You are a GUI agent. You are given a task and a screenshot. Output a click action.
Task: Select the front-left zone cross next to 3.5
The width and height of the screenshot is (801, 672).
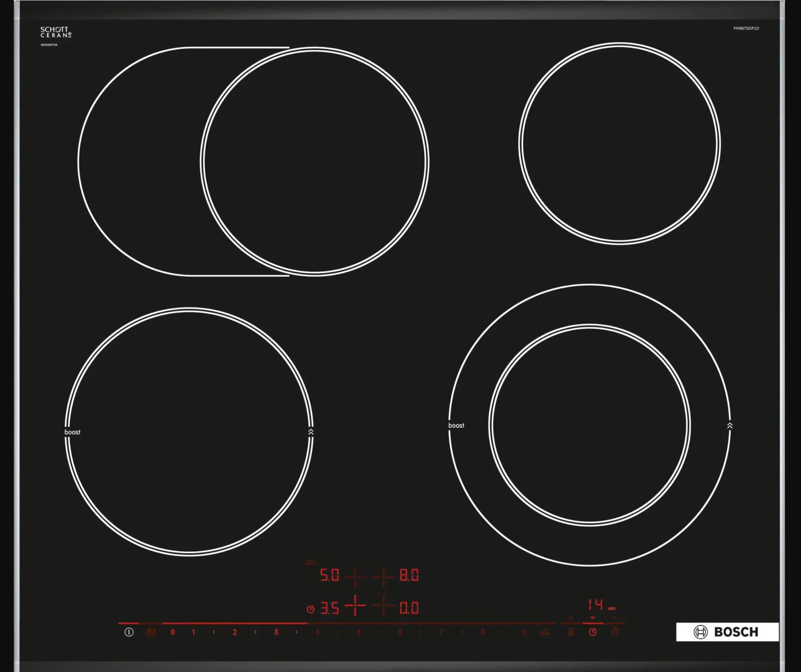[x=355, y=606]
